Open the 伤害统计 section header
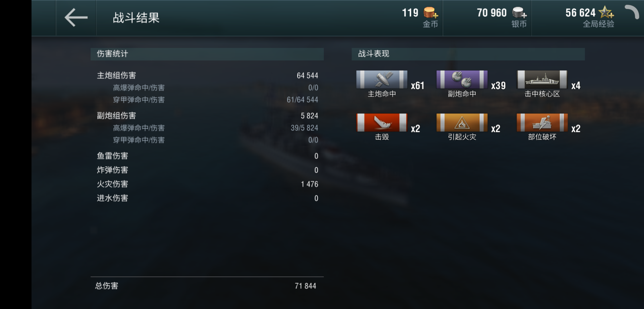This screenshot has width=644, height=309. pyautogui.click(x=207, y=54)
